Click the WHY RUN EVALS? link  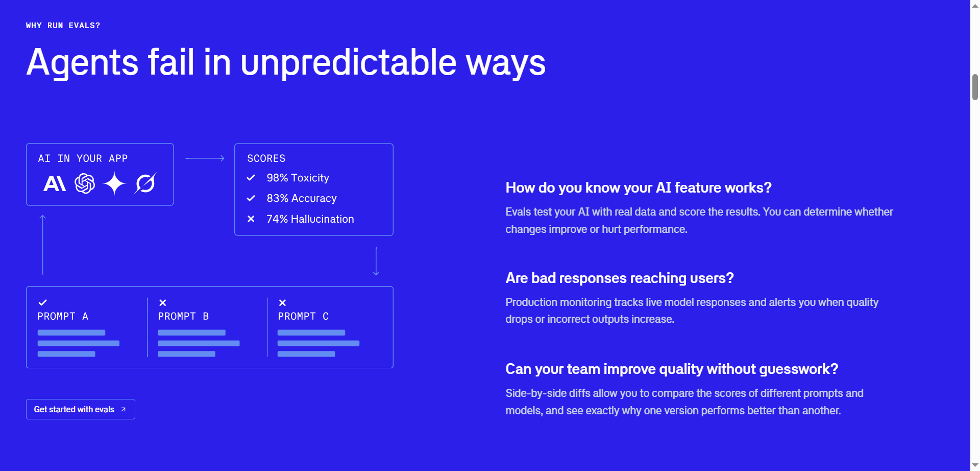[x=63, y=25]
